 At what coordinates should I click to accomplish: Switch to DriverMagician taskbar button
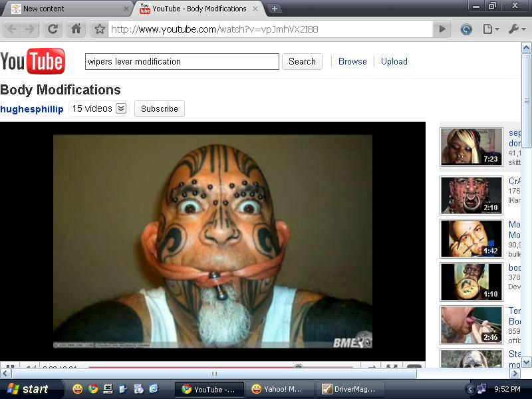coord(350,389)
